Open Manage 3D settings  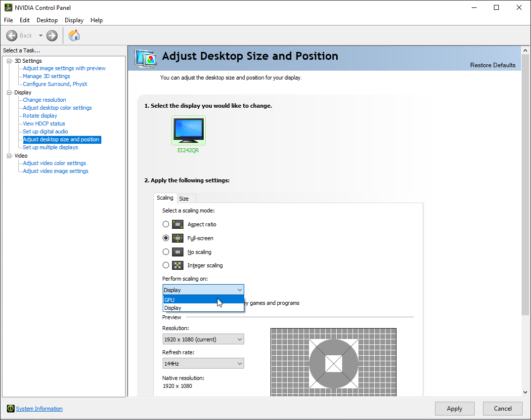pos(46,76)
